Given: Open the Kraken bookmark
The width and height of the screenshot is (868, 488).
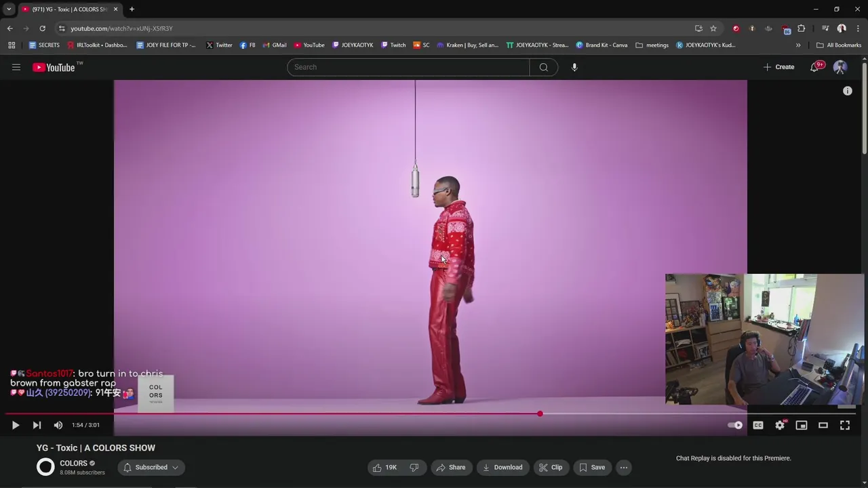Looking at the screenshot, I should 467,45.
